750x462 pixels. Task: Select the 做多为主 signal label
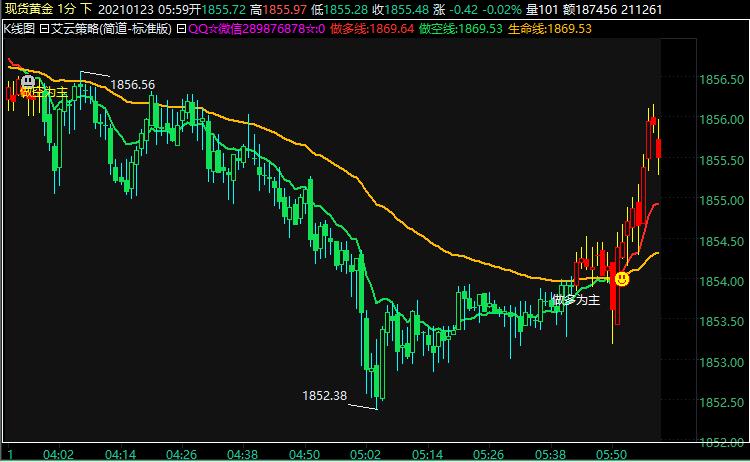575,299
